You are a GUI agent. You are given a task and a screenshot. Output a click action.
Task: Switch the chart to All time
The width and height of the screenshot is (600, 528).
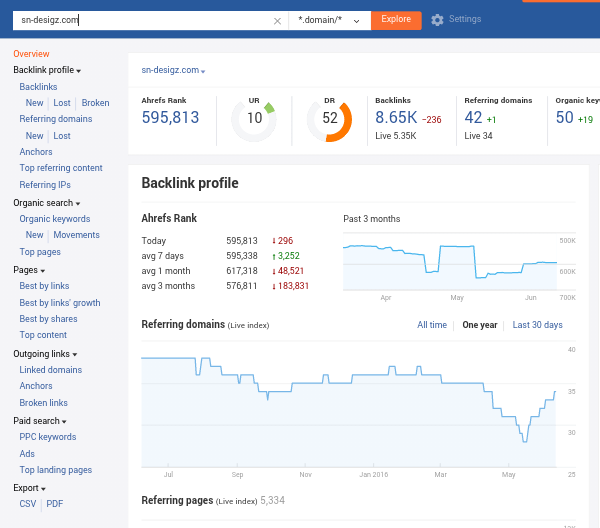tap(432, 325)
